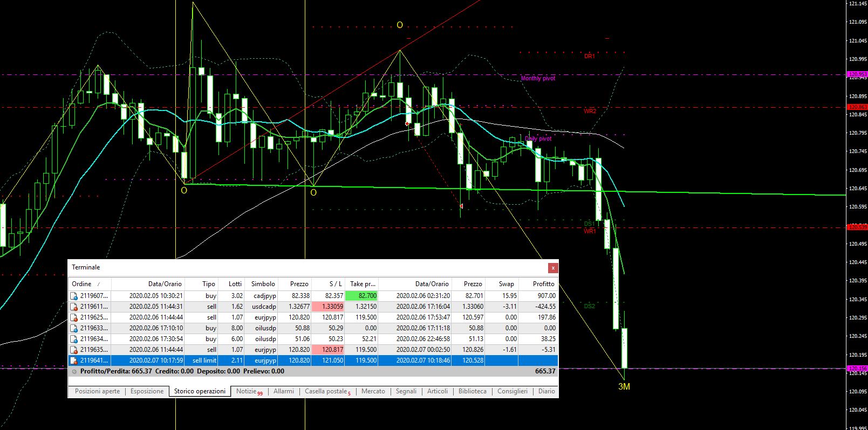The height and width of the screenshot is (430, 868).
Task: Click the order icon of row 2119611
Action: tap(74, 307)
